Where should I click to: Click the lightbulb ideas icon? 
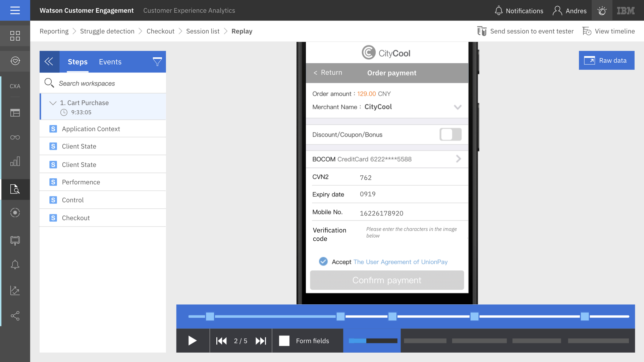[x=602, y=11]
